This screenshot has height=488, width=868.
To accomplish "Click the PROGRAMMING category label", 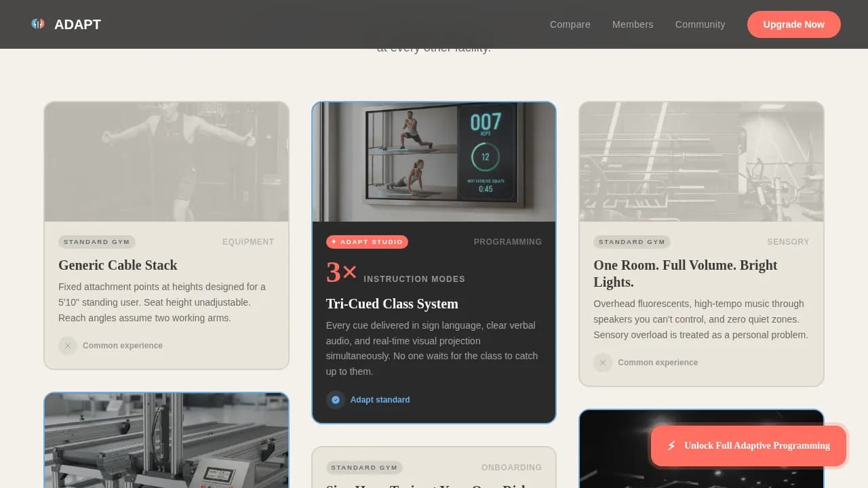I will pyautogui.click(x=508, y=242).
